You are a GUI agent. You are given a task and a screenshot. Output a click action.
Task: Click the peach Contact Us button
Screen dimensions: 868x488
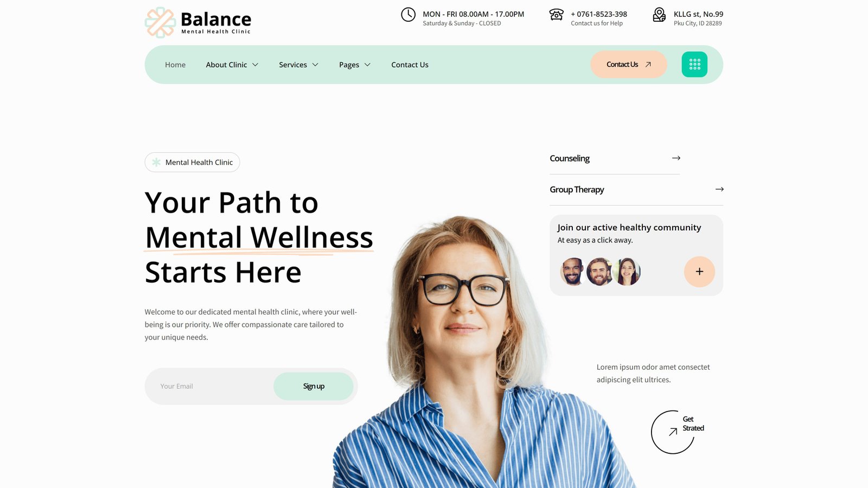point(628,65)
